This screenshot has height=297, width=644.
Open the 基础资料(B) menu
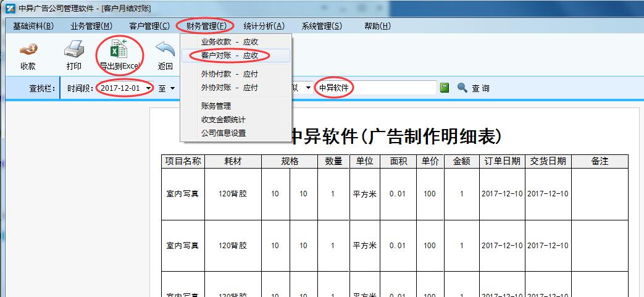point(33,26)
